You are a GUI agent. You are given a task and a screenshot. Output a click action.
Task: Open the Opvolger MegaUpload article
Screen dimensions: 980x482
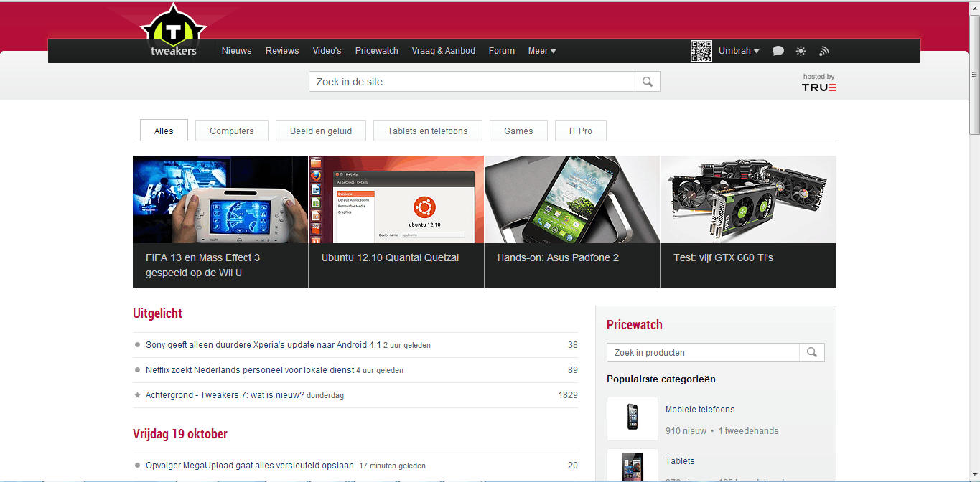pos(250,466)
